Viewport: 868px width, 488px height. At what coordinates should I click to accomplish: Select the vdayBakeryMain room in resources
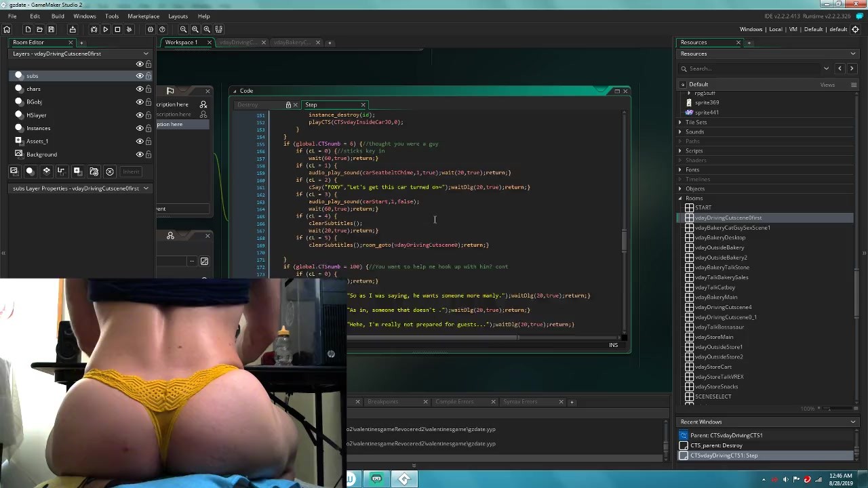[716, 297]
